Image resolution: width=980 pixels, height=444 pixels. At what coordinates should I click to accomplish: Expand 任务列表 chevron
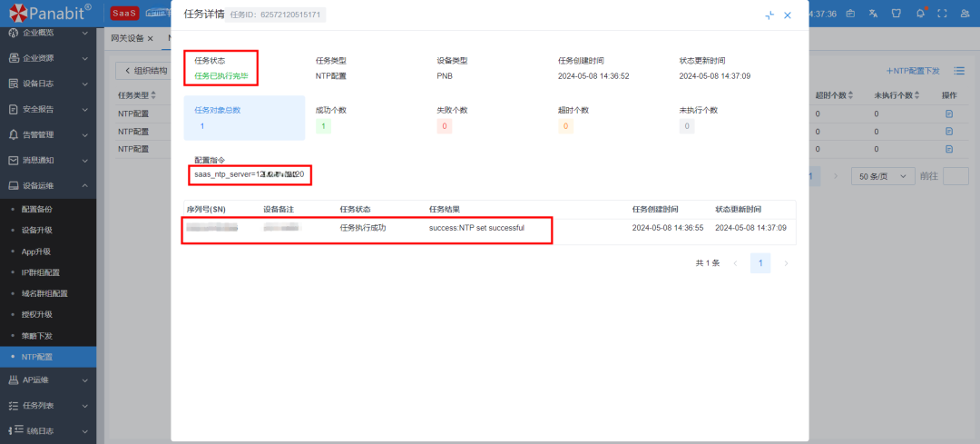point(85,405)
